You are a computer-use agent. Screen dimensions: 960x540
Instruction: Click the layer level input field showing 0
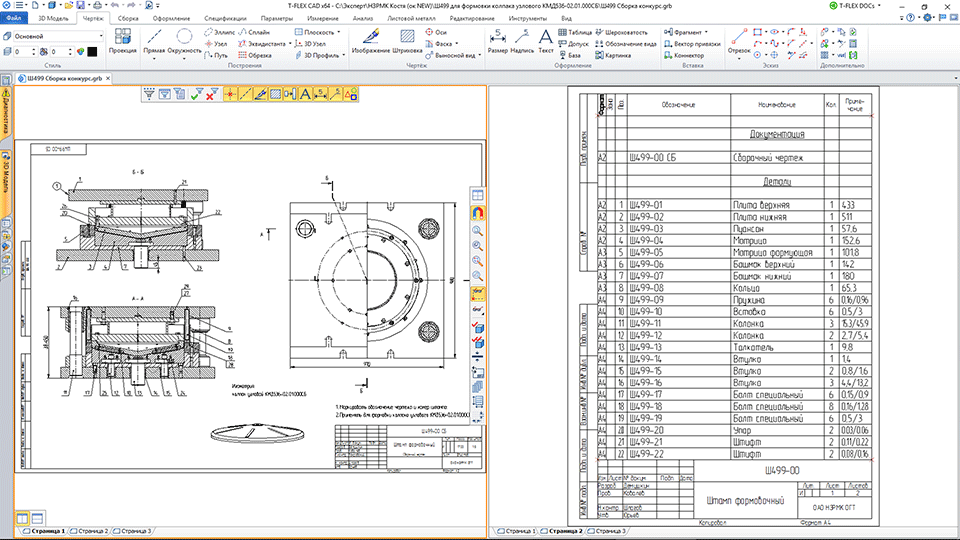coord(25,52)
